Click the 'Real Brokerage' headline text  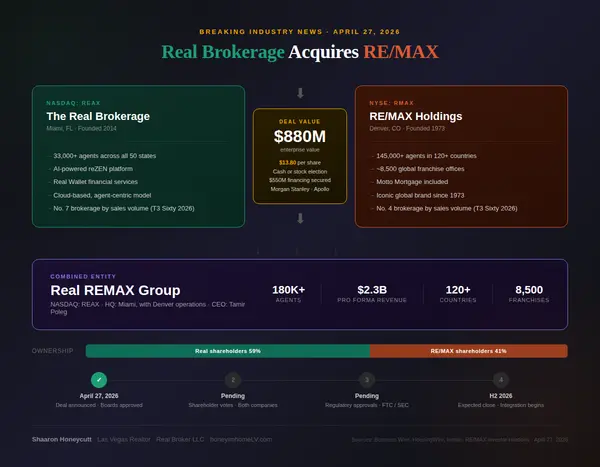(223, 52)
